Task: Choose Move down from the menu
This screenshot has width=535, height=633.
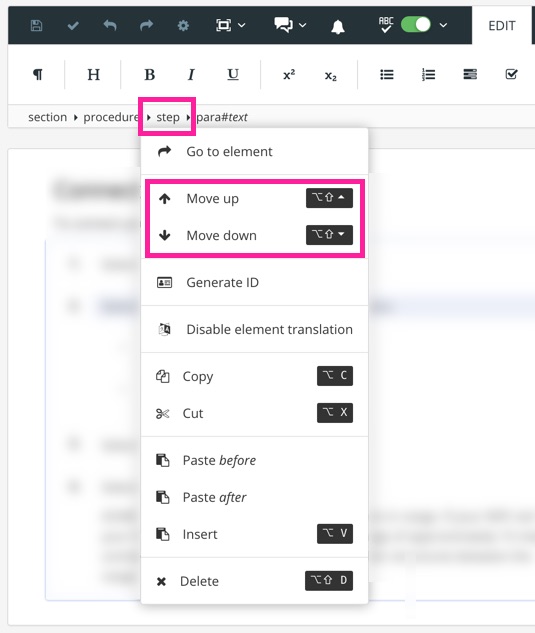Action: tap(254, 235)
